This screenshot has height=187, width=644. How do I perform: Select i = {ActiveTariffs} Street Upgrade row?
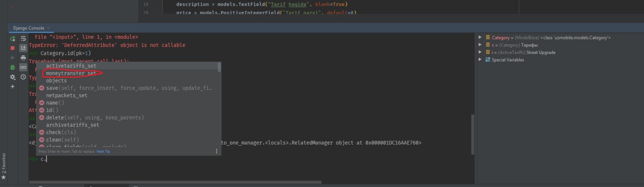coord(560,52)
